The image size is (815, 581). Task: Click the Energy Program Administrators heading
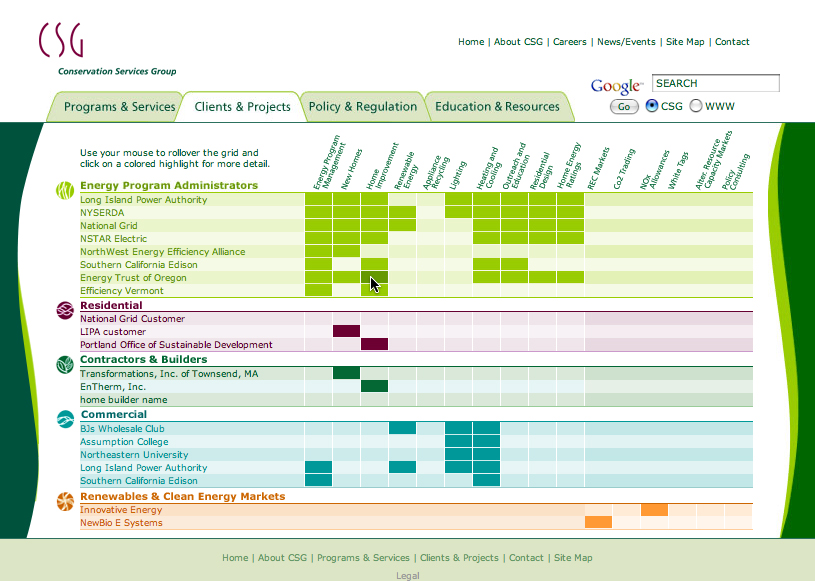click(169, 186)
